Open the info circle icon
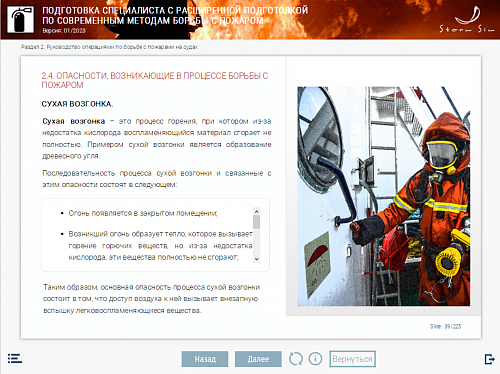This screenshot has height=374, width=500. tap(315, 359)
